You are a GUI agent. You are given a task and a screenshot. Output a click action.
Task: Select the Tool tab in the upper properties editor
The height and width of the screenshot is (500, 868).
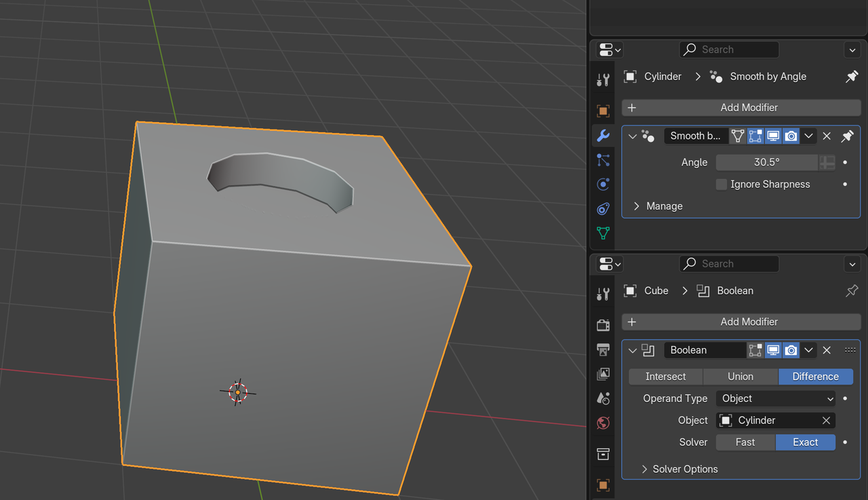[x=603, y=79]
